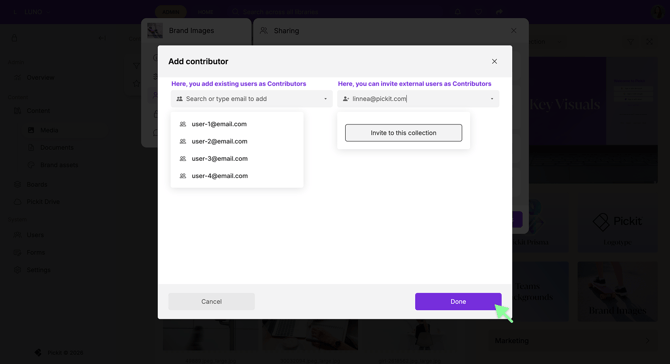
Task: Cancel adding a contributor
Action: (x=212, y=302)
